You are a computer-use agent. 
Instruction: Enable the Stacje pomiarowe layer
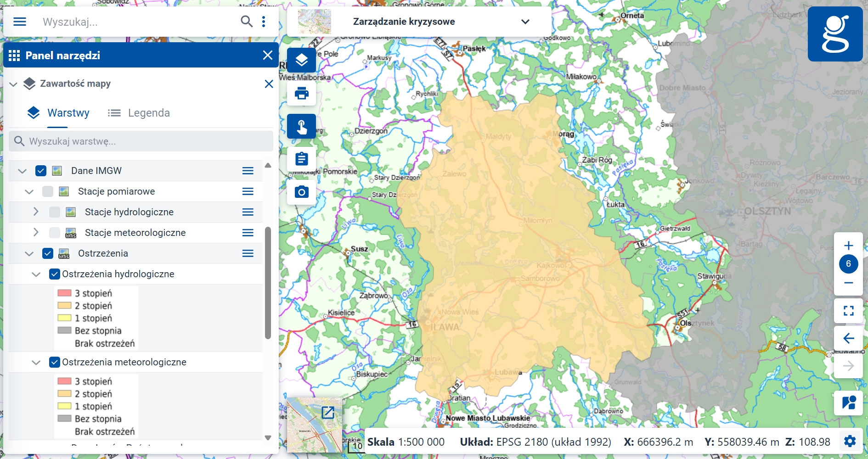point(48,191)
